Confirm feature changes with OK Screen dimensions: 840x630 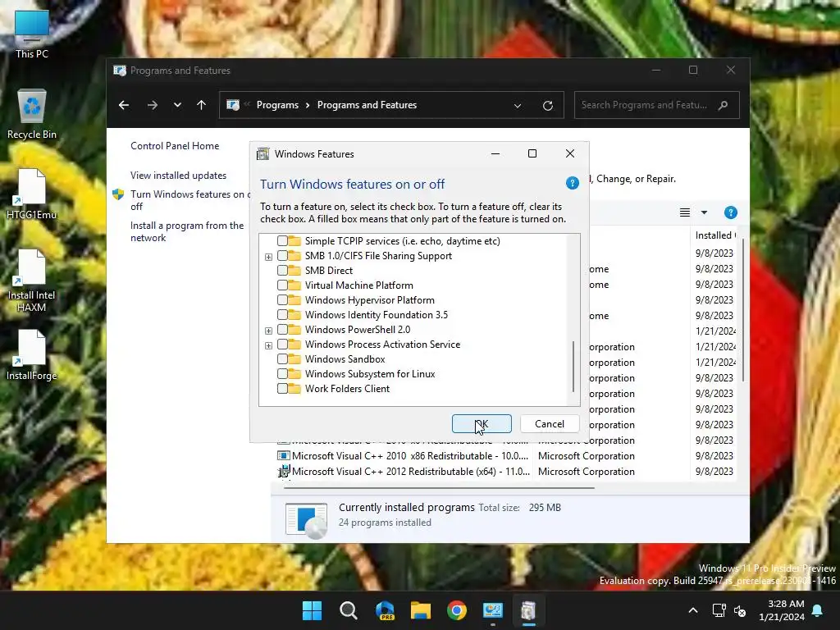482,424
